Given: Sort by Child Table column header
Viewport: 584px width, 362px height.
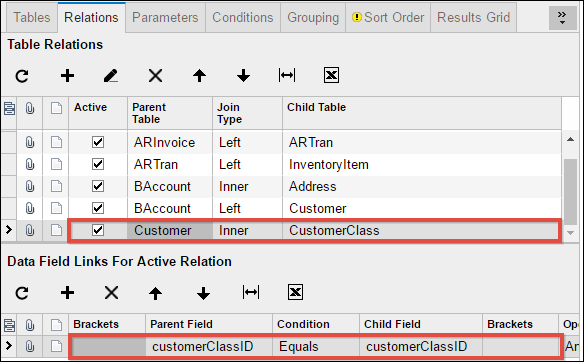Looking at the screenshot, I should pyautogui.click(x=422, y=113).
